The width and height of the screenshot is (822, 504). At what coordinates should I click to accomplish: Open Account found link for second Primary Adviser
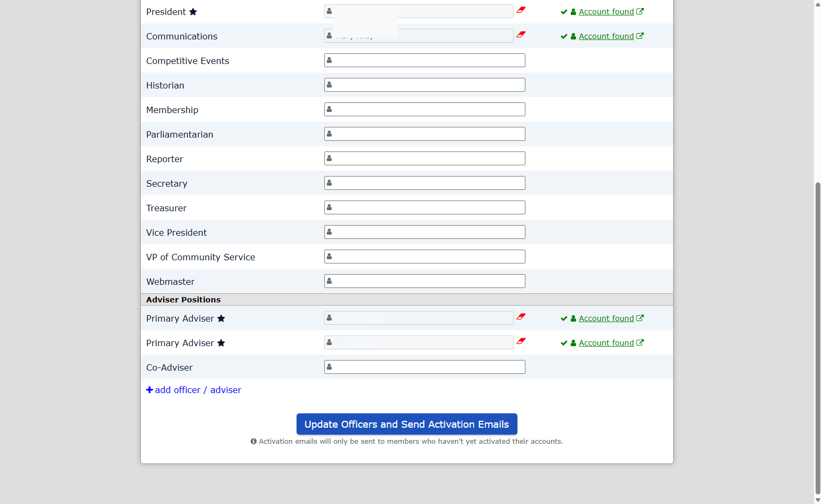click(x=606, y=343)
